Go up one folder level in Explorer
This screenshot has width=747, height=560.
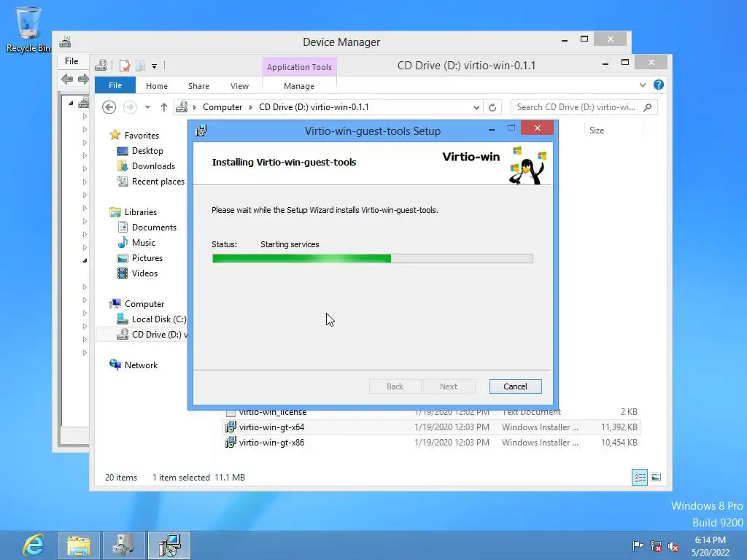point(164,107)
